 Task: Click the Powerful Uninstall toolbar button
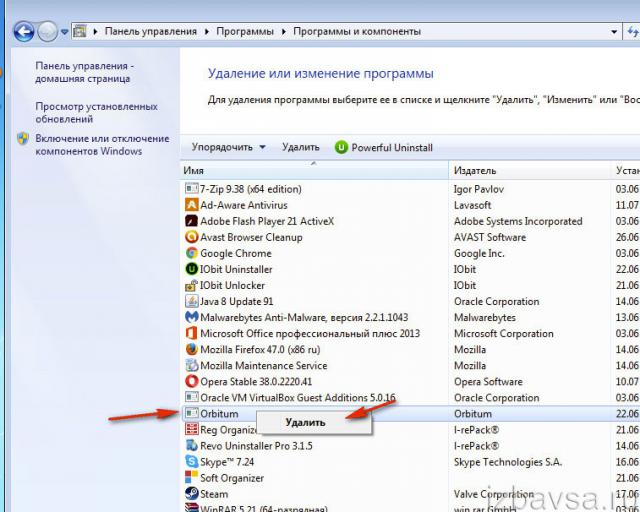384,147
